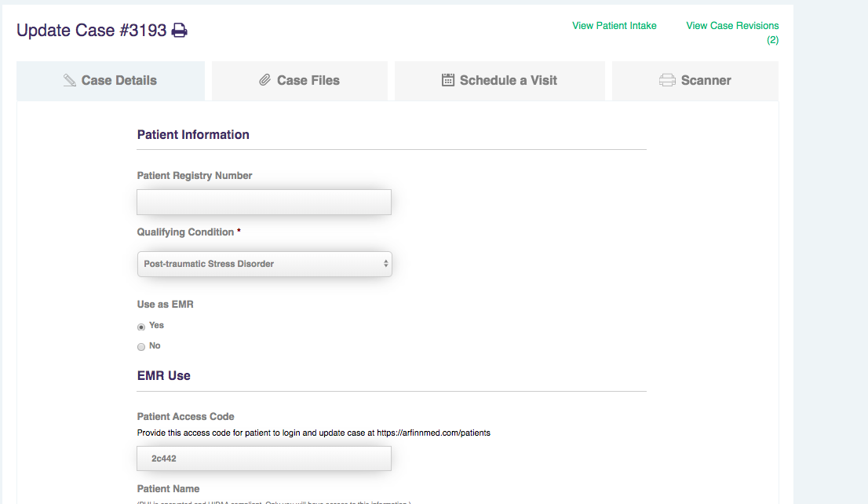Switch to the Case Details tab

pos(119,80)
